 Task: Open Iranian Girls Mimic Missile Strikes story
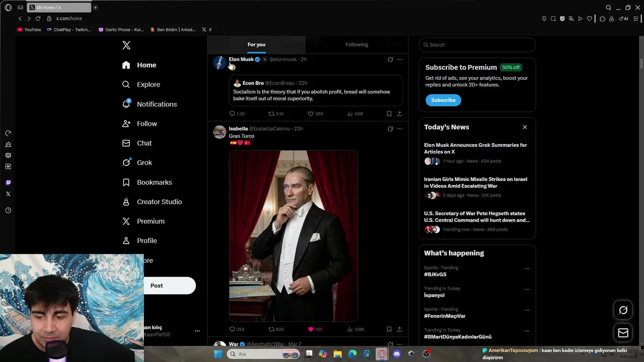[475, 183]
